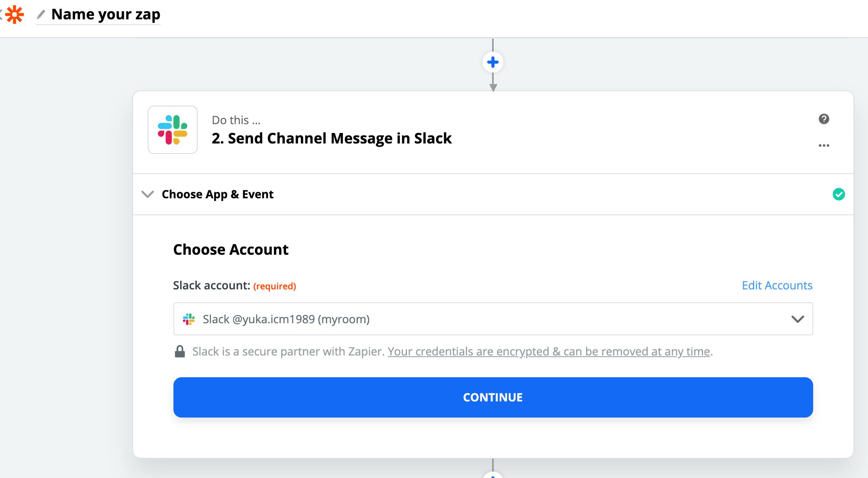Open the help question mark icon

pyautogui.click(x=824, y=119)
